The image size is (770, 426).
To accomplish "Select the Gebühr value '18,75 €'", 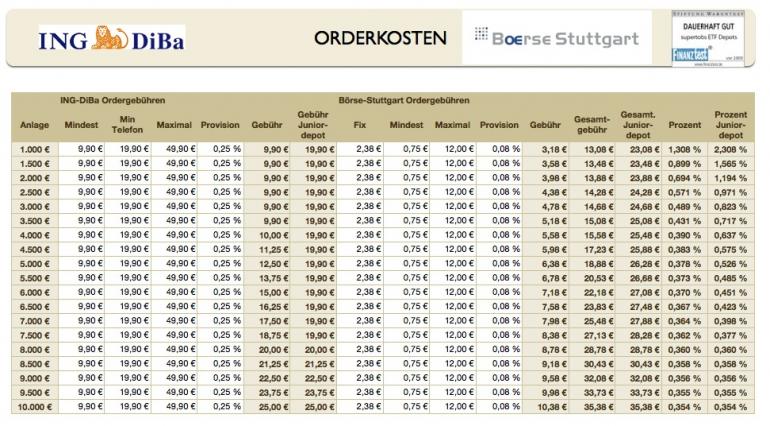I will click(274, 335).
